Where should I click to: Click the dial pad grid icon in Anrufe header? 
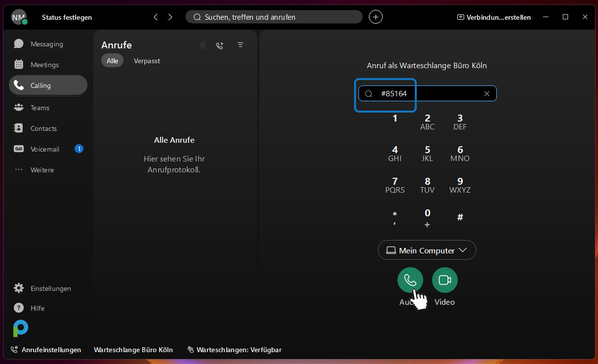click(x=202, y=45)
